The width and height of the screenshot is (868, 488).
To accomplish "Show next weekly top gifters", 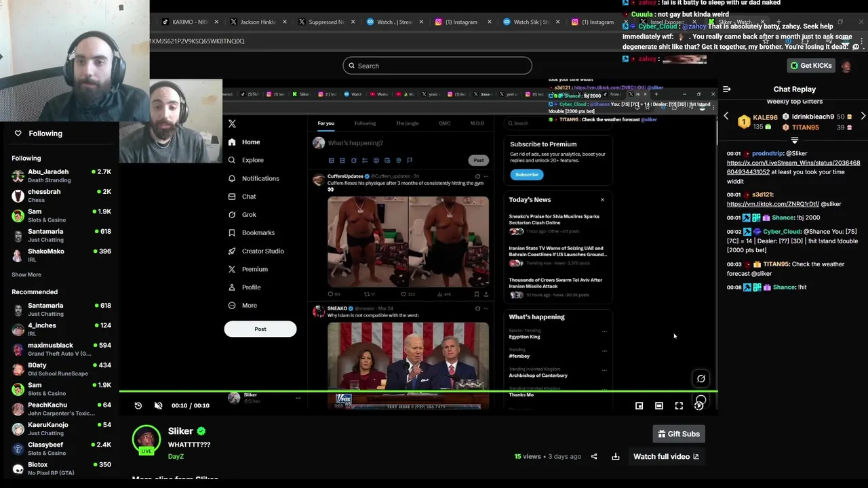I will click(x=863, y=117).
